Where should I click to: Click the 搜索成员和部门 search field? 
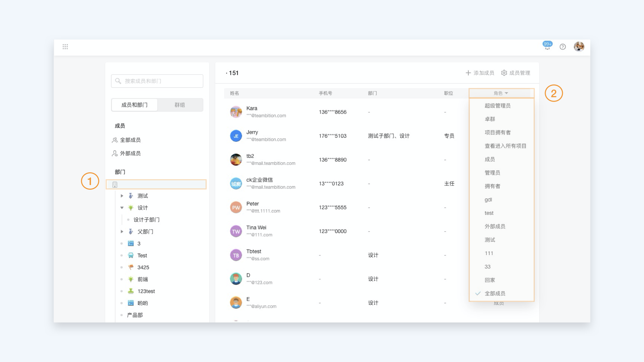click(x=157, y=81)
